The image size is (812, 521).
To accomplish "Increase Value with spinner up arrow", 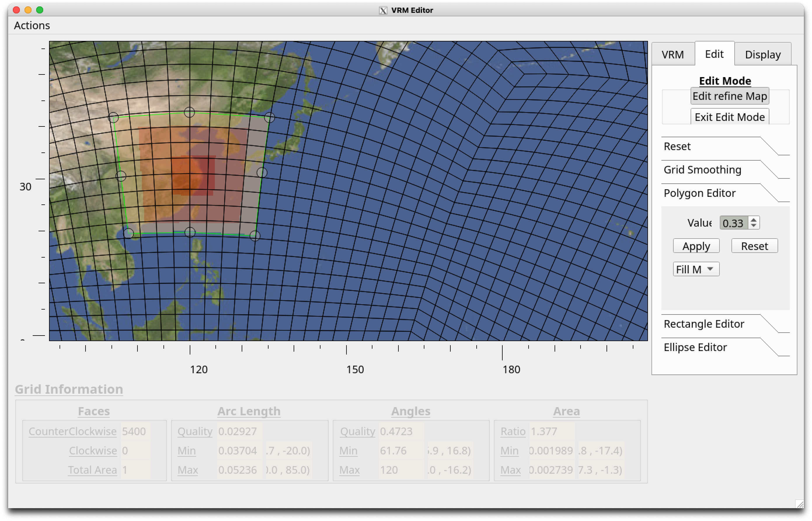I will [x=754, y=220].
